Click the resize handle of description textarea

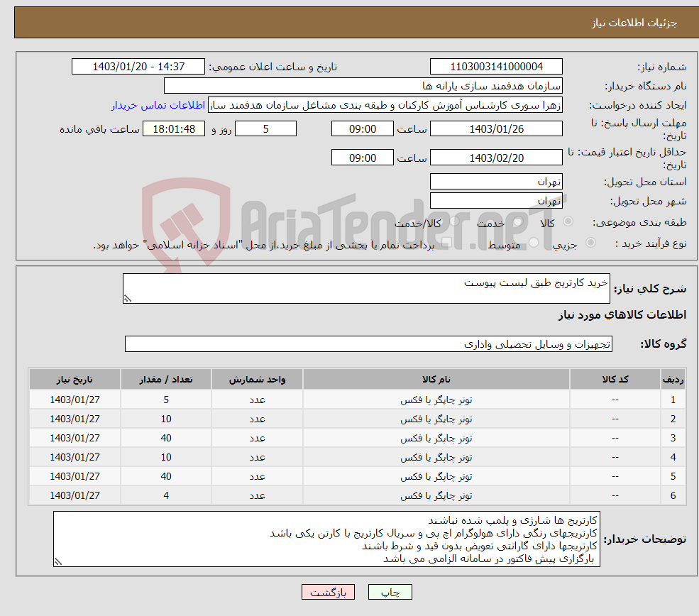pyautogui.click(x=128, y=299)
